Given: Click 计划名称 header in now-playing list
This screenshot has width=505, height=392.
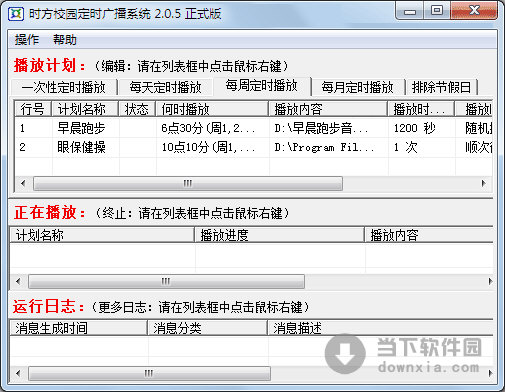Looking at the screenshot, I should click(102, 235).
